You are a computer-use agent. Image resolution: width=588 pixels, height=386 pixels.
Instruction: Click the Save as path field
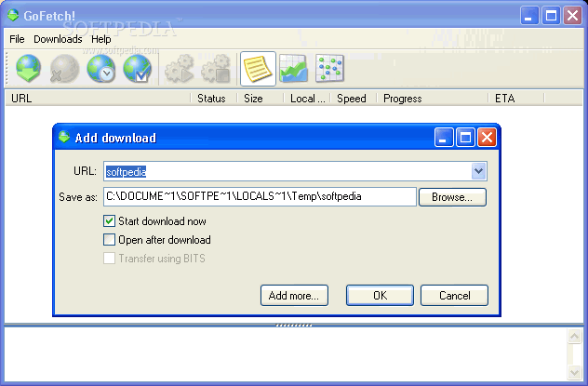[260, 197]
